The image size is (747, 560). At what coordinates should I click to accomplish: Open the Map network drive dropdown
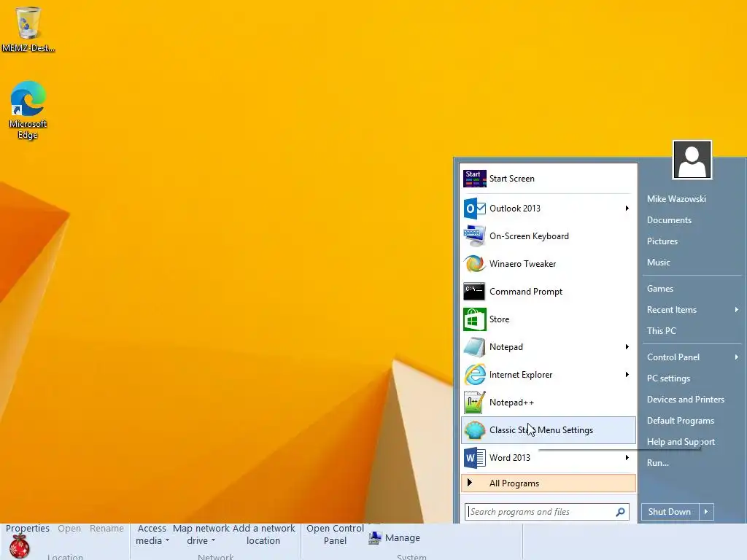click(201, 534)
